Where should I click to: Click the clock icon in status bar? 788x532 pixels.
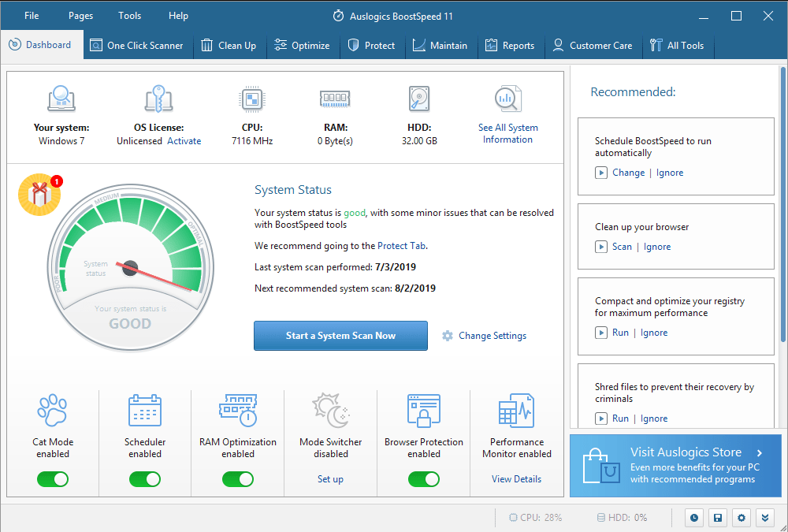click(694, 518)
